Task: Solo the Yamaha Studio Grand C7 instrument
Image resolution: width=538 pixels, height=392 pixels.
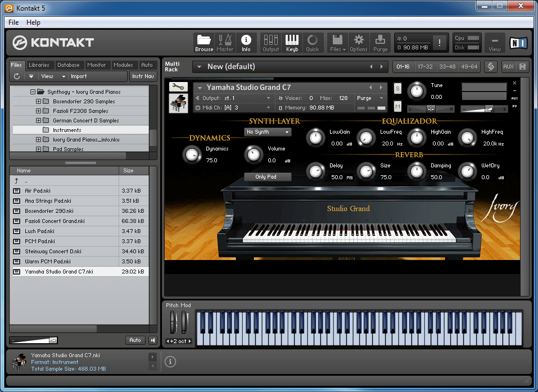Action: click(x=397, y=88)
